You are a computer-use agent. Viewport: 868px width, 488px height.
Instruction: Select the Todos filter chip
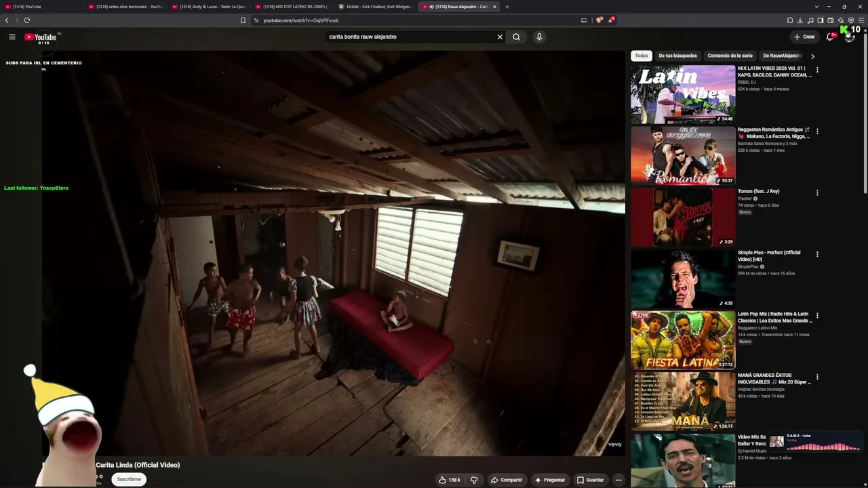tap(642, 56)
